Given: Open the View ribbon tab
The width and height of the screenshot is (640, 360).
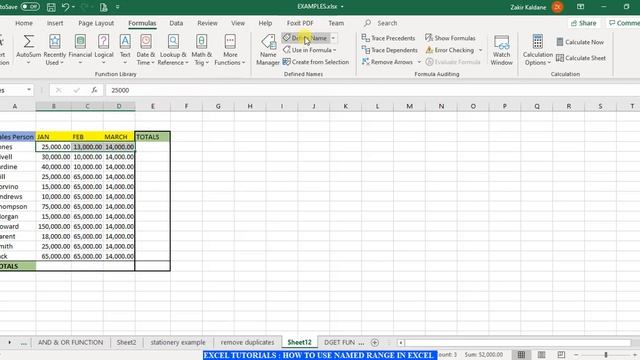Looking at the screenshot, I should 238,23.
